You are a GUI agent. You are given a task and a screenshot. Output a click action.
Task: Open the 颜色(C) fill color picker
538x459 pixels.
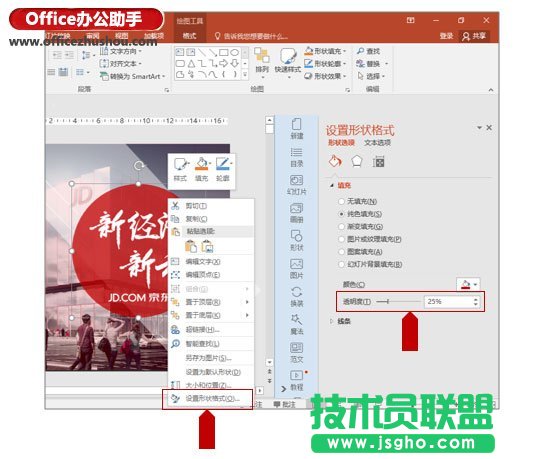(x=468, y=284)
